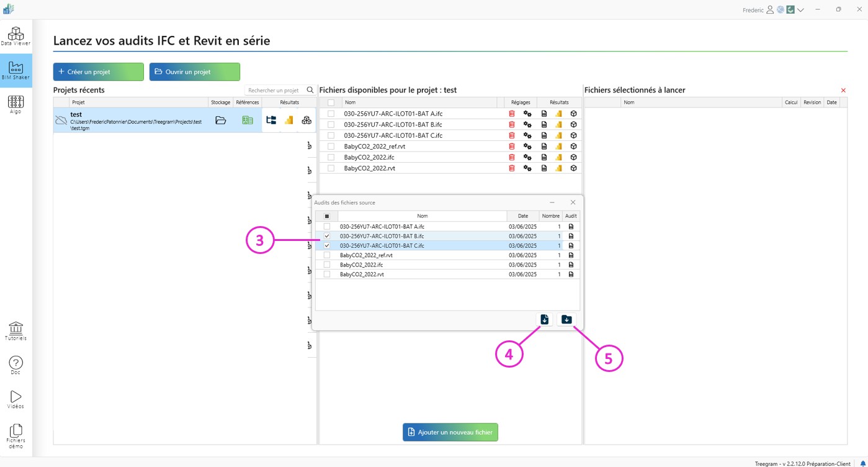Click Ajouter un nouveau fichier
This screenshot has height=467, width=868.
(x=450, y=432)
